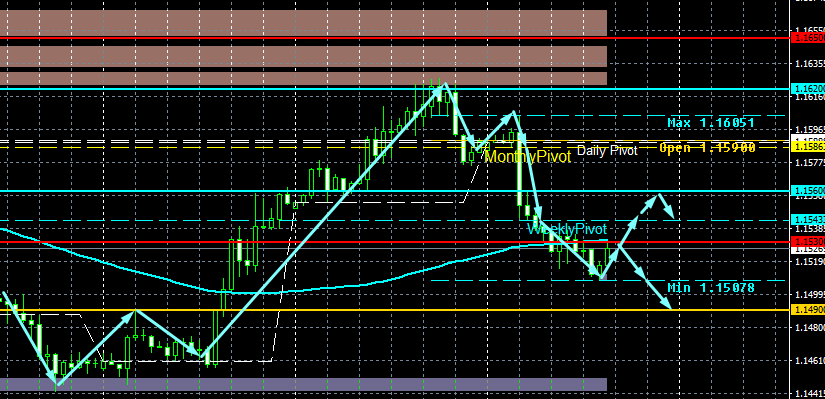Screen dimensions: 825x399
Task: Click the red 1.1650 price tag
Action: click(808, 38)
